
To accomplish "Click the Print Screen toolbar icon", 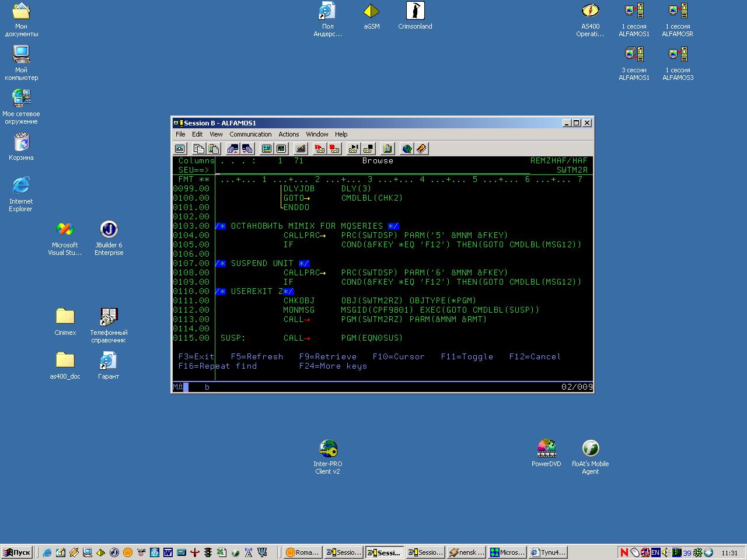I will [180, 149].
